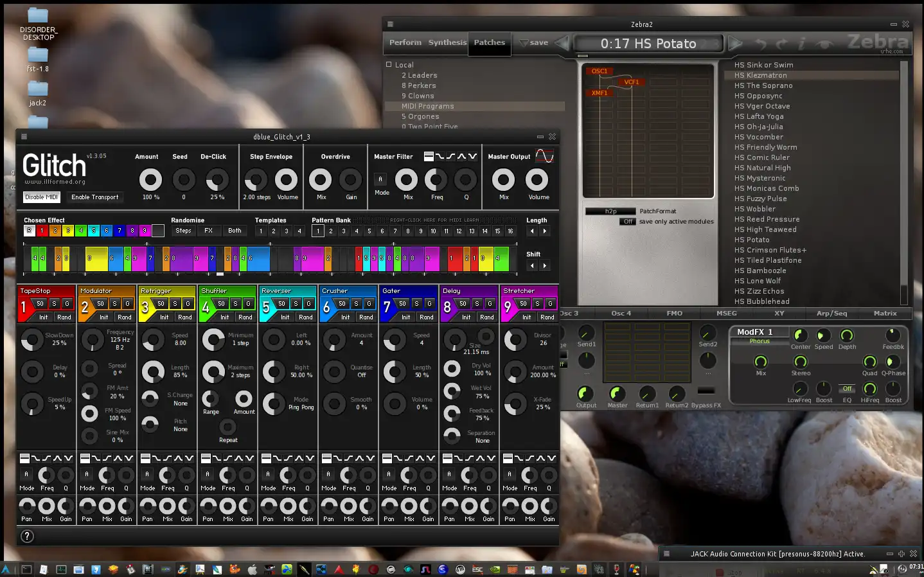
Task: Select the red effect 1 color swatch
Action: pos(42,231)
